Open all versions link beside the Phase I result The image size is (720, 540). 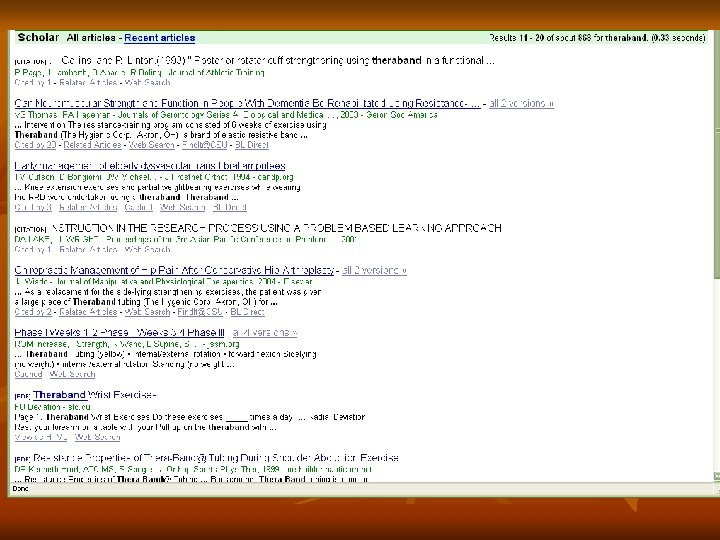click(264, 333)
